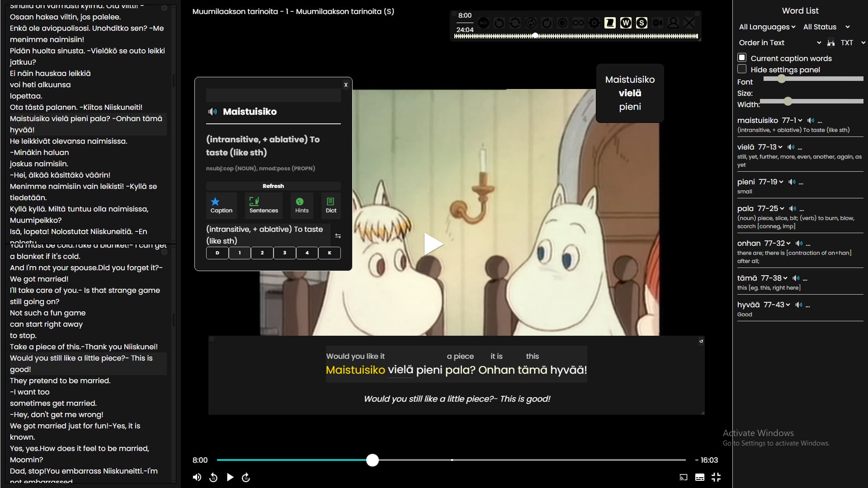Click the swap translation arrows in popup
868x488 pixels.
[x=338, y=236]
